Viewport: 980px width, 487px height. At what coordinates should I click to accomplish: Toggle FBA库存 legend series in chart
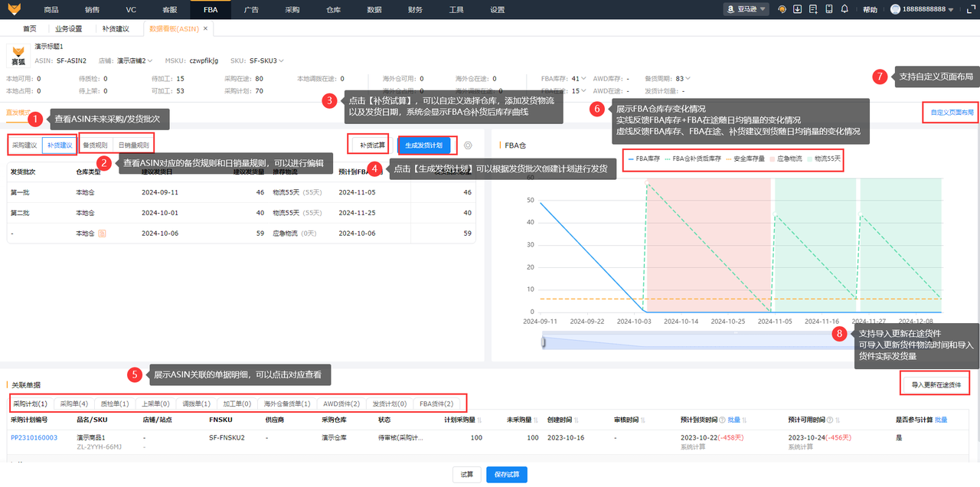coord(645,159)
